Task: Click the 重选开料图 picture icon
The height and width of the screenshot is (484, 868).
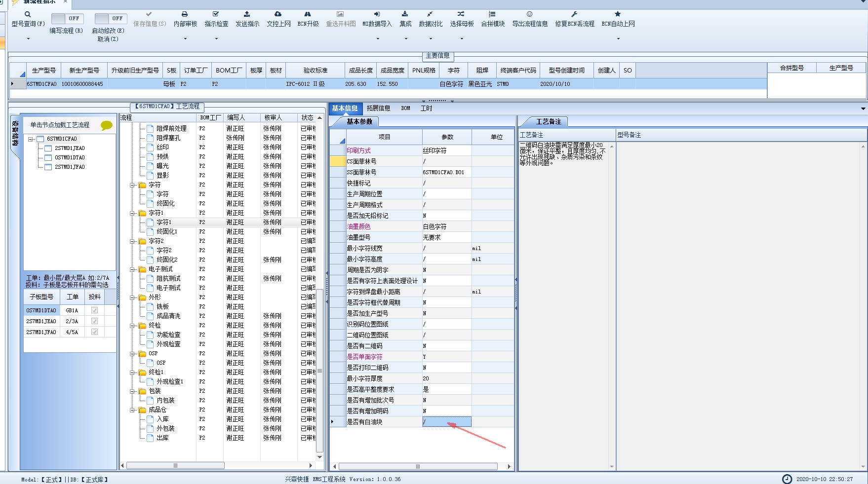Action: tap(340, 14)
